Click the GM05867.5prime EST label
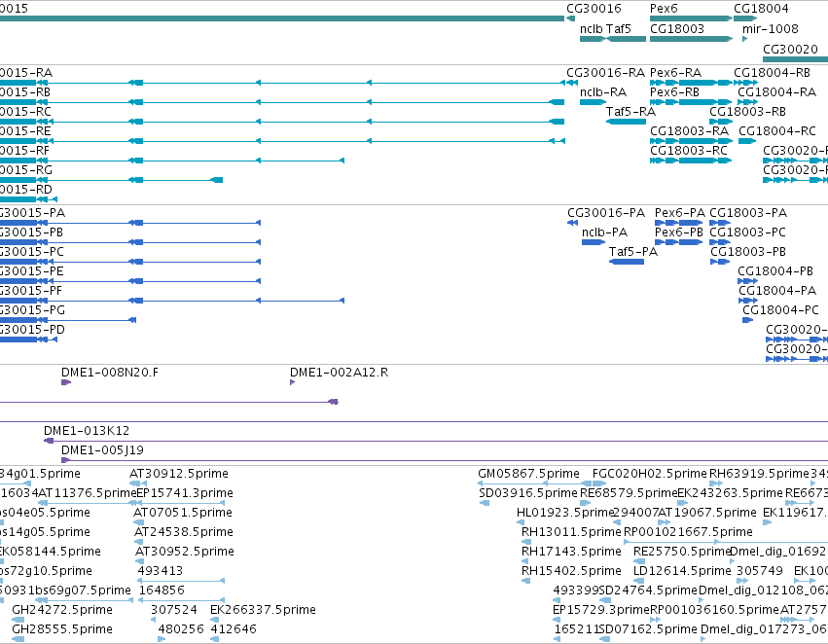Image resolution: width=828 pixels, height=644 pixels. point(528,474)
